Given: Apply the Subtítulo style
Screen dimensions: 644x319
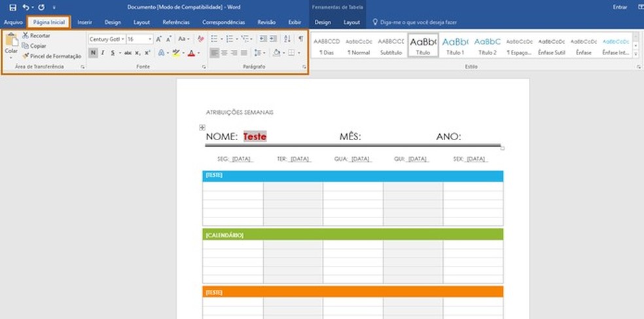Looking at the screenshot, I should [x=391, y=46].
